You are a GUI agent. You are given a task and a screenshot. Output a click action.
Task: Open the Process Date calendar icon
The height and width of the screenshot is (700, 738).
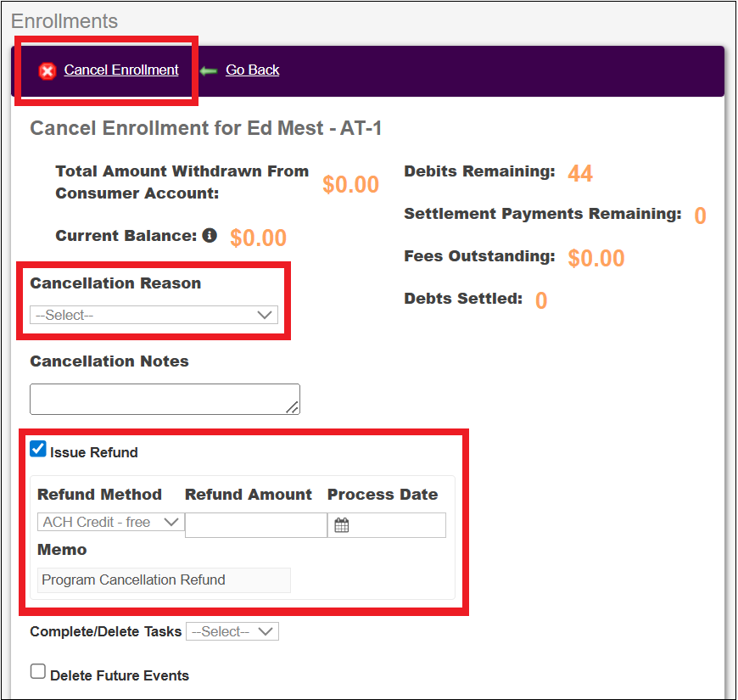pyautogui.click(x=341, y=525)
